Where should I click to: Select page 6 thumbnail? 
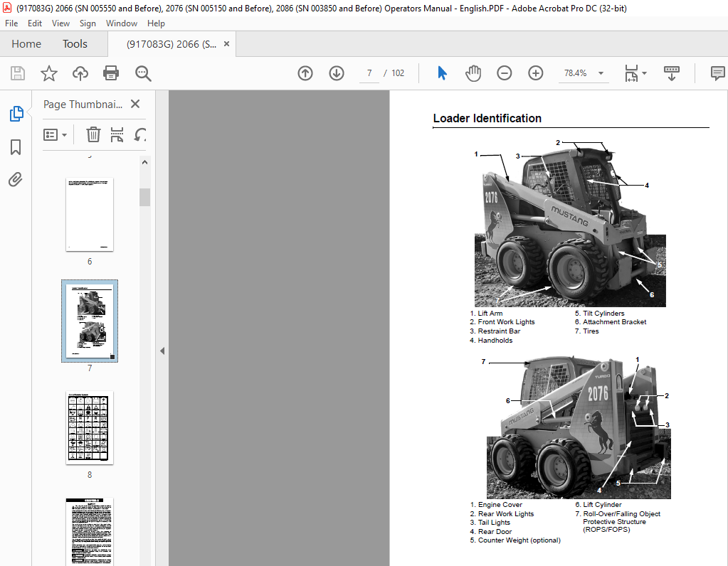coord(90,214)
